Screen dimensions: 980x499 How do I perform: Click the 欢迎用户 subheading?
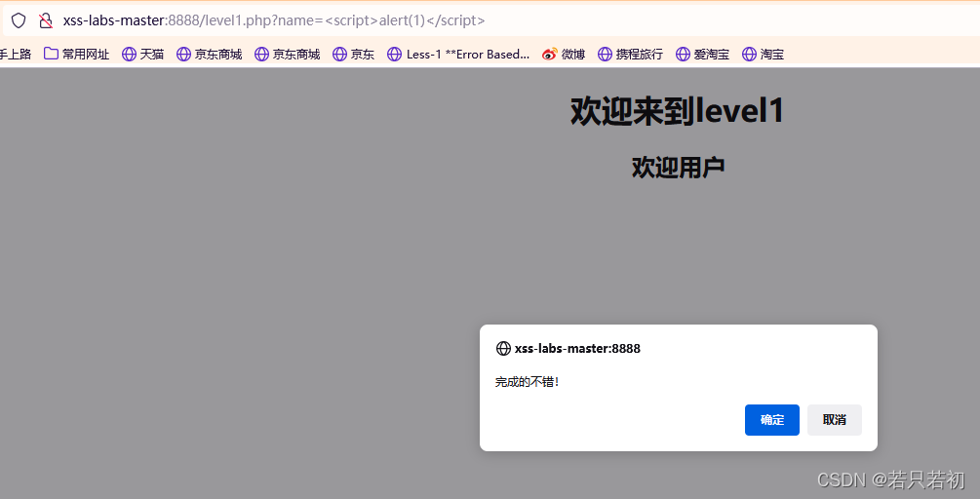(678, 168)
